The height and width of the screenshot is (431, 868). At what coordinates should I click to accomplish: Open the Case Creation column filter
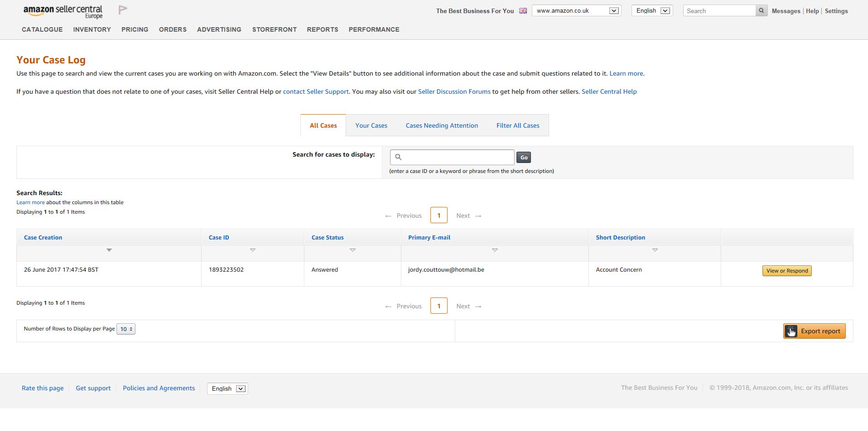coord(109,250)
